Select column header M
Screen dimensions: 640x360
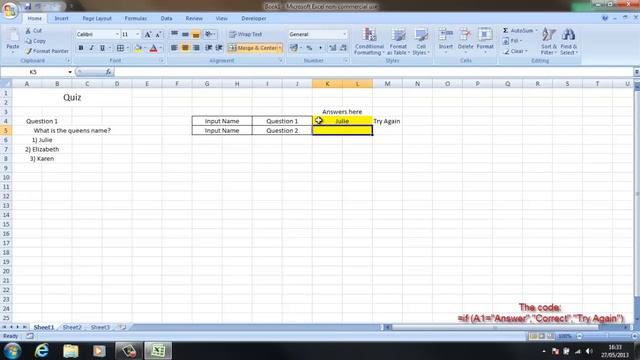[387, 84]
